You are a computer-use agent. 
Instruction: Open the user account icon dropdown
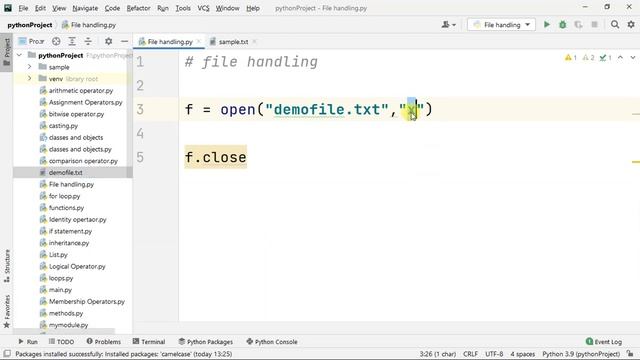tap(449, 25)
